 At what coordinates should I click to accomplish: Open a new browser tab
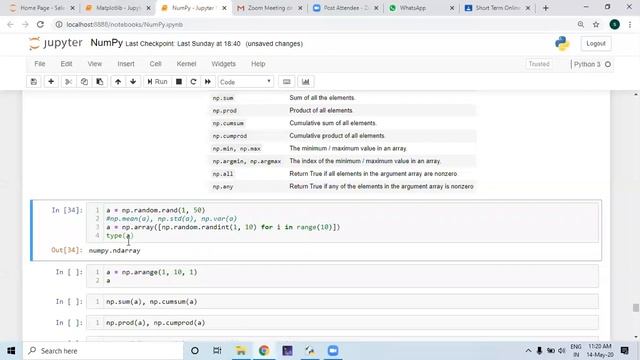pos(546,8)
